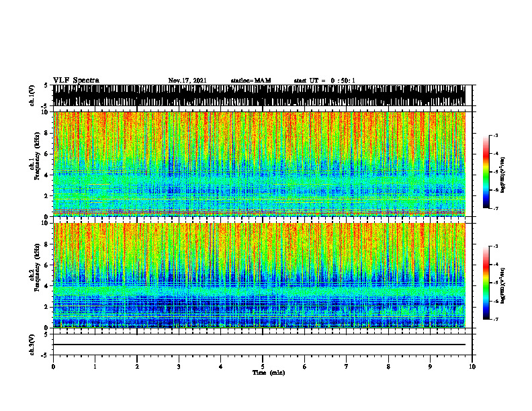
Task: Click the "-7" tick on ch.2 colorbar
Action: pos(495,319)
